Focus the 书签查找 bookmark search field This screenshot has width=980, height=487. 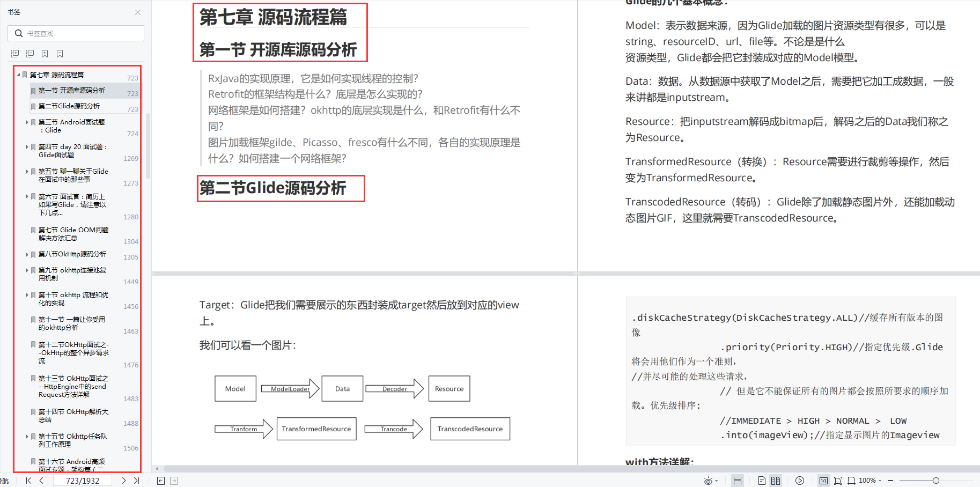click(76, 33)
